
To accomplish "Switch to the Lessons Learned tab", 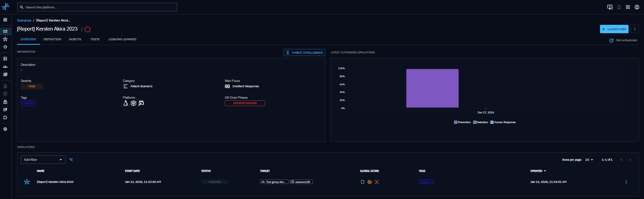I will click(x=122, y=40).
